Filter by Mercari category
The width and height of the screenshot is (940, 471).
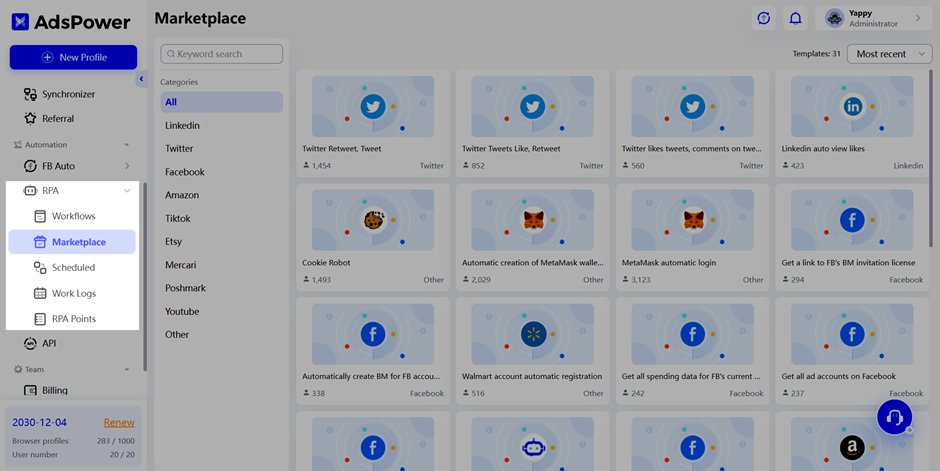click(x=180, y=265)
